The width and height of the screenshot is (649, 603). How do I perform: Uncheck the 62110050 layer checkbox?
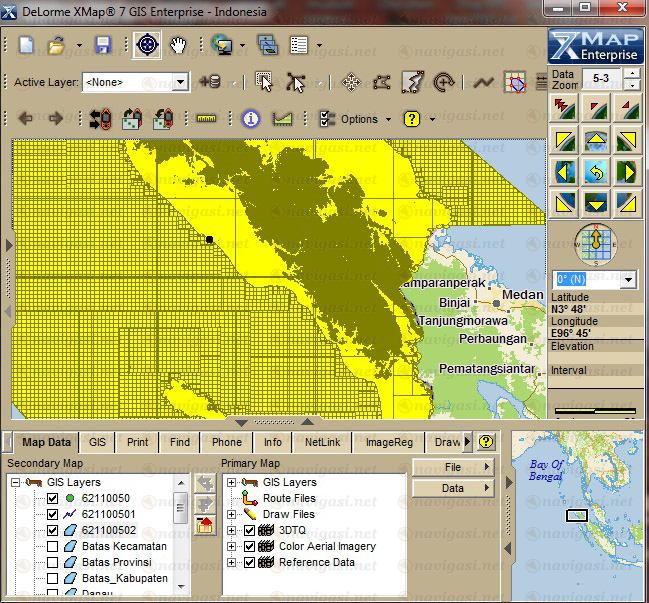coord(53,498)
